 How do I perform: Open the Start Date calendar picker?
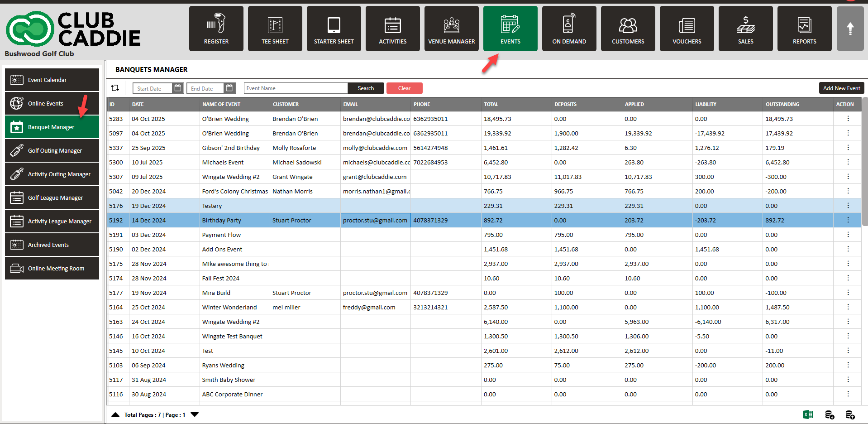(178, 88)
